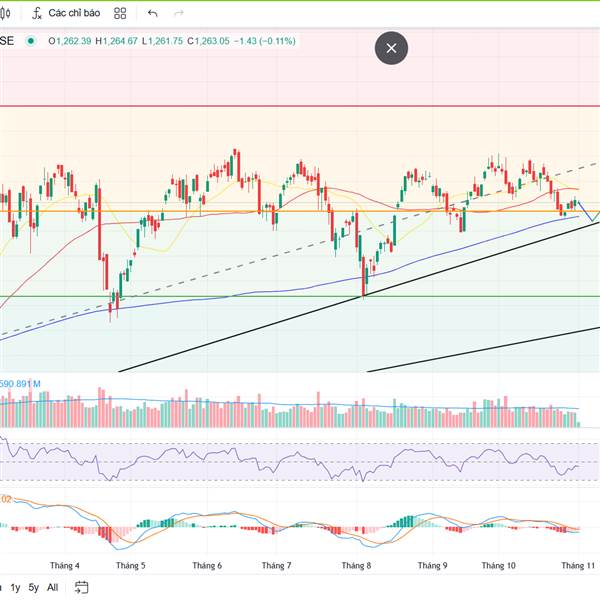Open the indicator templates grid icon
The height and width of the screenshot is (600, 600).
pos(120,13)
